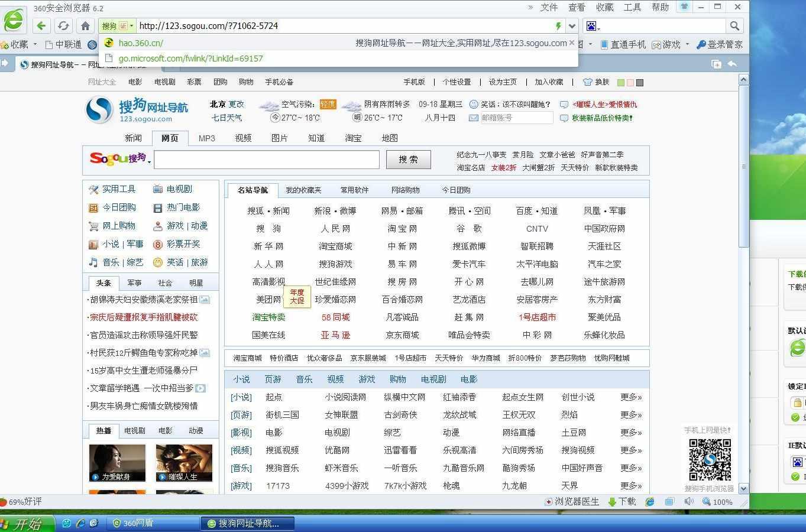Choose the green skin color swatch

(x=620, y=83)
